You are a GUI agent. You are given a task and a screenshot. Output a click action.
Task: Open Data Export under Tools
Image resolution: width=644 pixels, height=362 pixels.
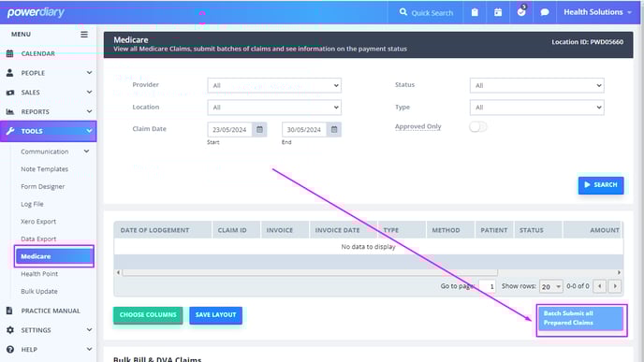point(38,239)
